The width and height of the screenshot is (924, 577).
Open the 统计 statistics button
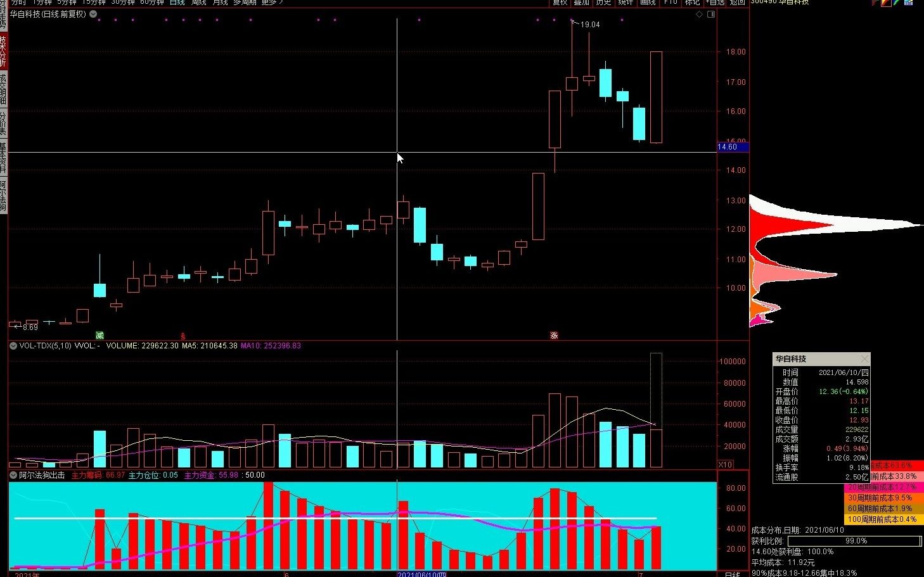click(x=626, y=3)
